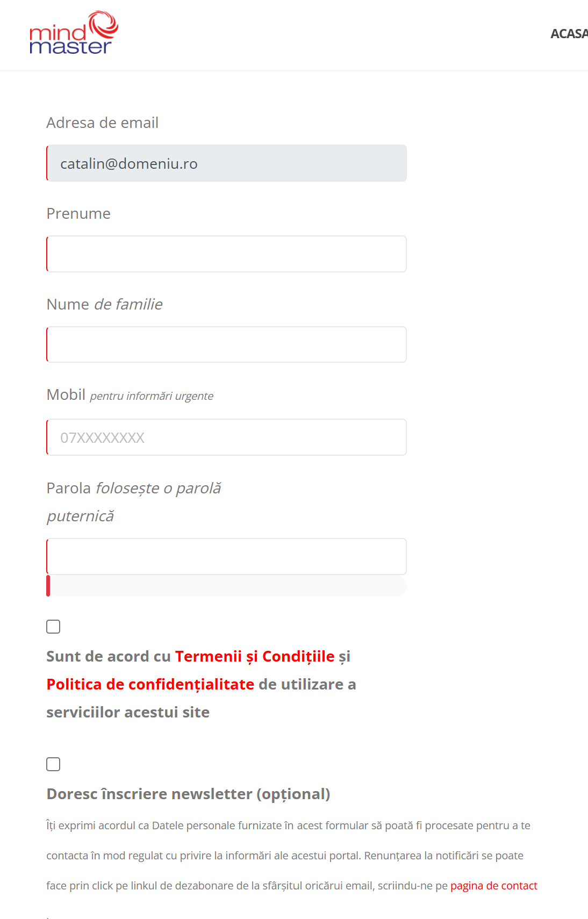
Task: Click the Sunt de acord cu text
Action: coord(108,656)
